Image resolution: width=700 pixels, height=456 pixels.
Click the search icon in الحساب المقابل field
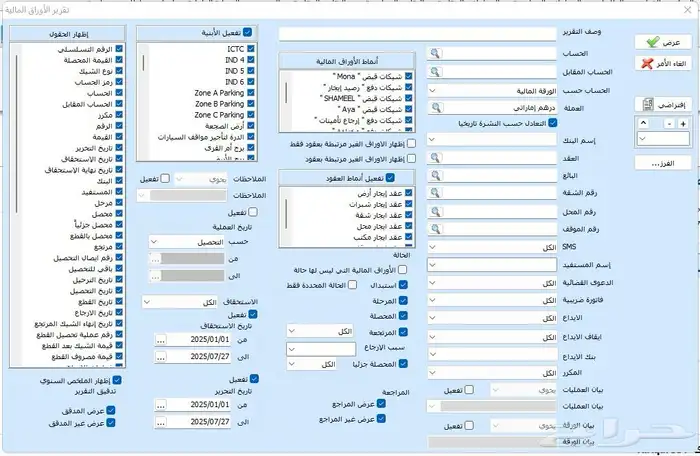pyautogui.click(x=435, y=72)
